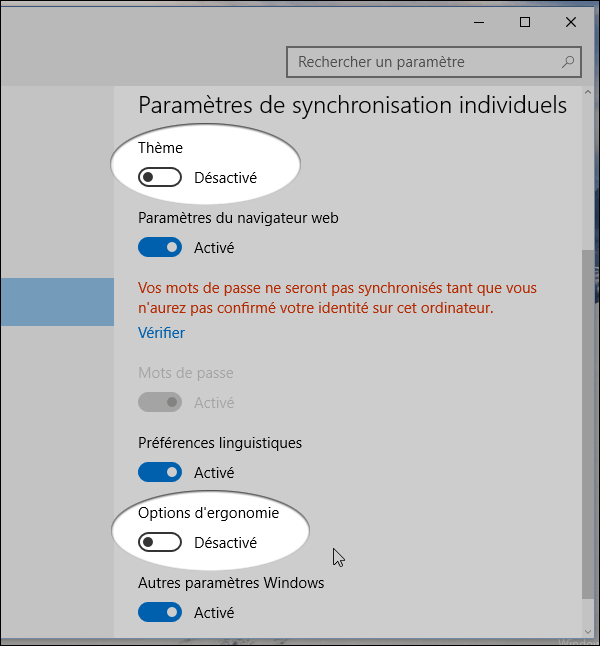Click the 'Paramètres de synchronisation individuels' heading
This screenshot has height=646, width=600.
coord(352,105)
